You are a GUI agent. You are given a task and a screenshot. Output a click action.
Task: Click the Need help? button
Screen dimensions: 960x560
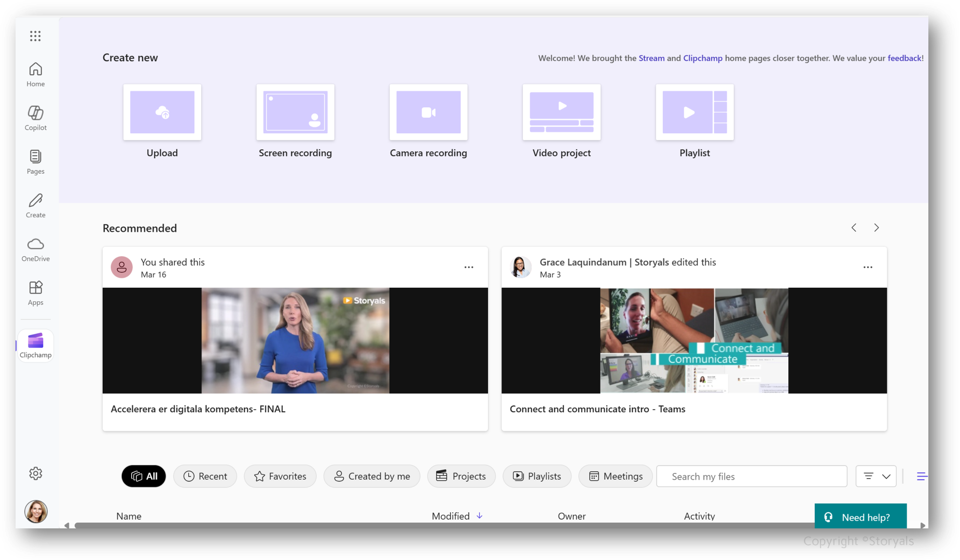click(860, 517)
